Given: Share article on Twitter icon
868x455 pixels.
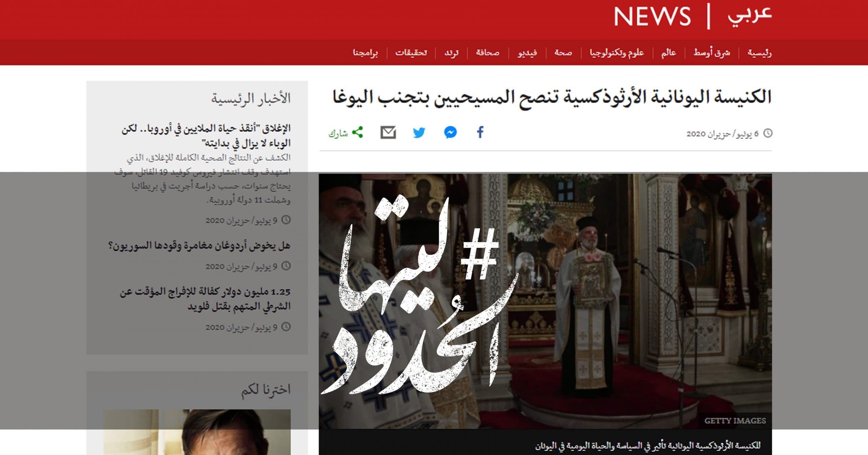Looking at the screenshot, I should 419,132.
